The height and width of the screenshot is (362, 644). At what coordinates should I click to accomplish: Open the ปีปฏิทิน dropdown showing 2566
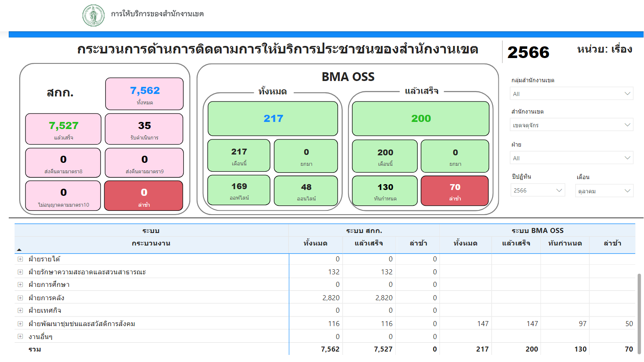coord(538,190)
